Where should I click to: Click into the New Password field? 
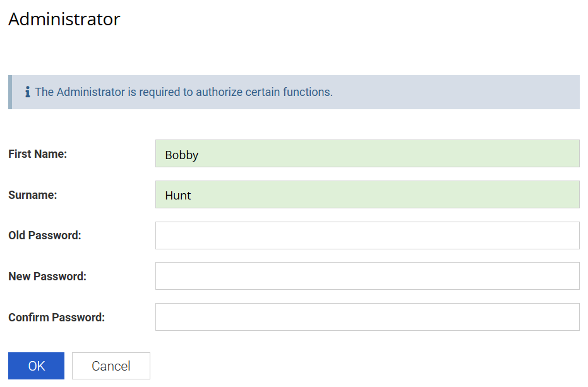tap(367, 276)
